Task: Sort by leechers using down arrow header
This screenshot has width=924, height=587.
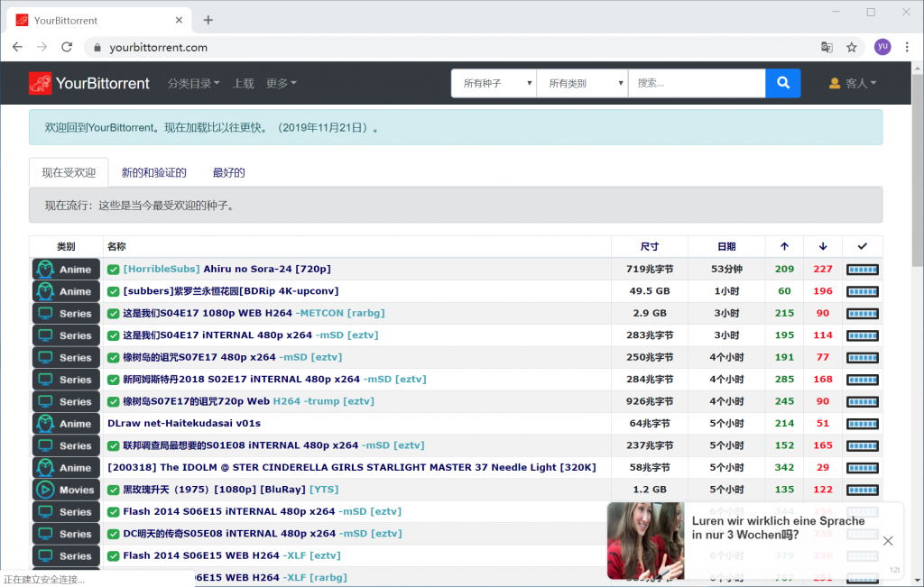Action: [822, 247]
